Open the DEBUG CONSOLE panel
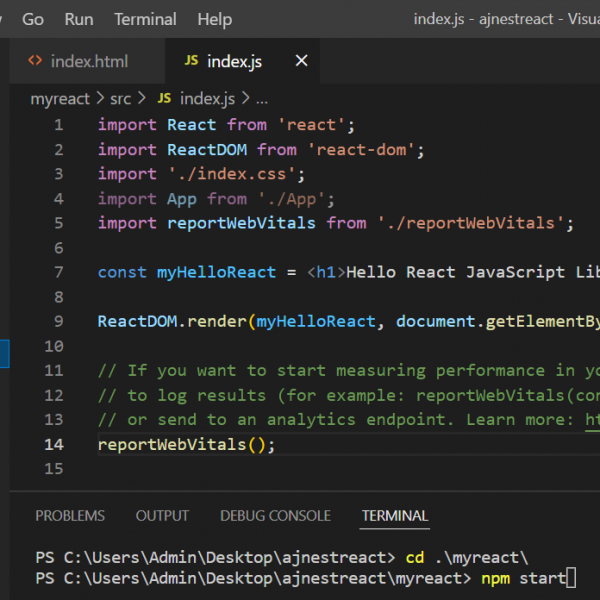 tap(275, 516)
